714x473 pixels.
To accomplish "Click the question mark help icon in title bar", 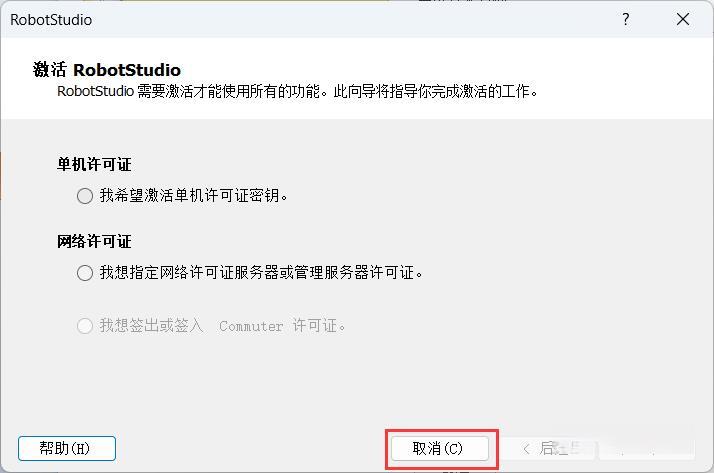I will click(x=626, y=19).
